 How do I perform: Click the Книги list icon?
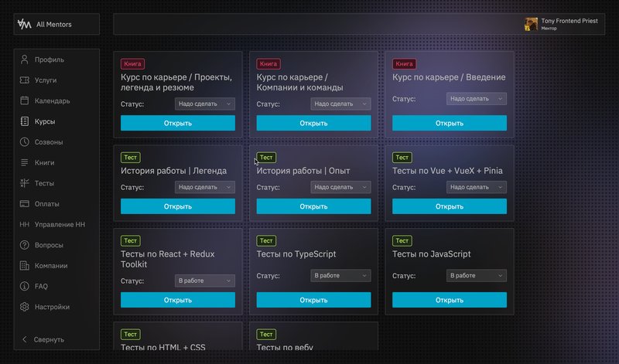[25, 162]
